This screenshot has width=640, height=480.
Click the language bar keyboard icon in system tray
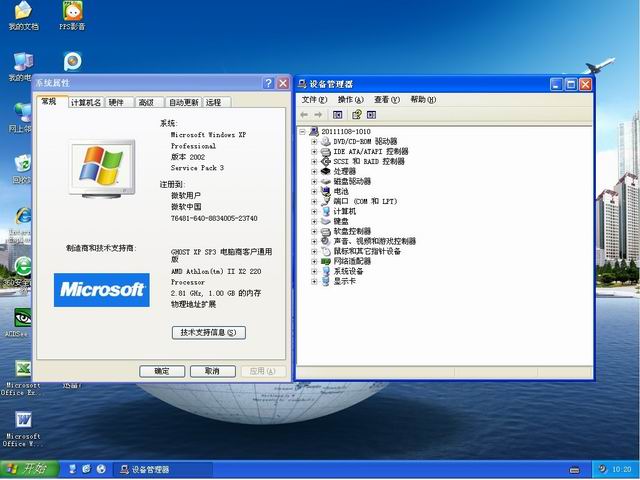click(574, 470)
